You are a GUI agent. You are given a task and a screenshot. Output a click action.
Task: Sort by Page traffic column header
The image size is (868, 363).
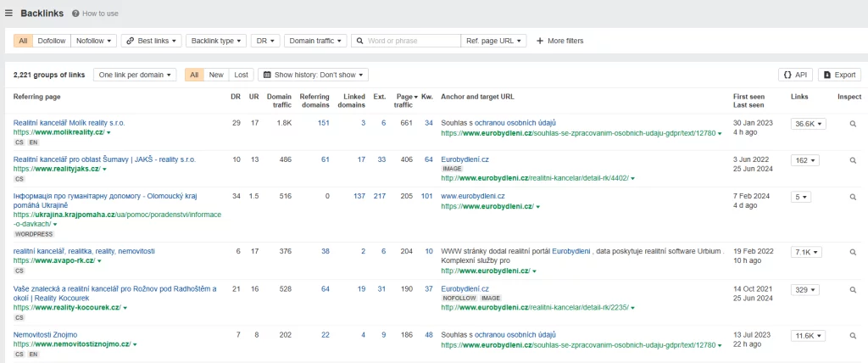point(407,100)
